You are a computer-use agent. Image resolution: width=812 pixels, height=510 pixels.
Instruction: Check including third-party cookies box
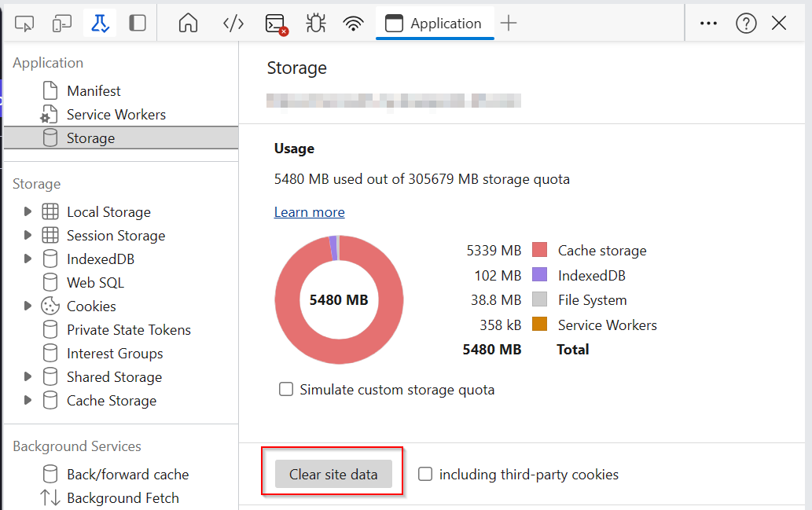[425, 474]
